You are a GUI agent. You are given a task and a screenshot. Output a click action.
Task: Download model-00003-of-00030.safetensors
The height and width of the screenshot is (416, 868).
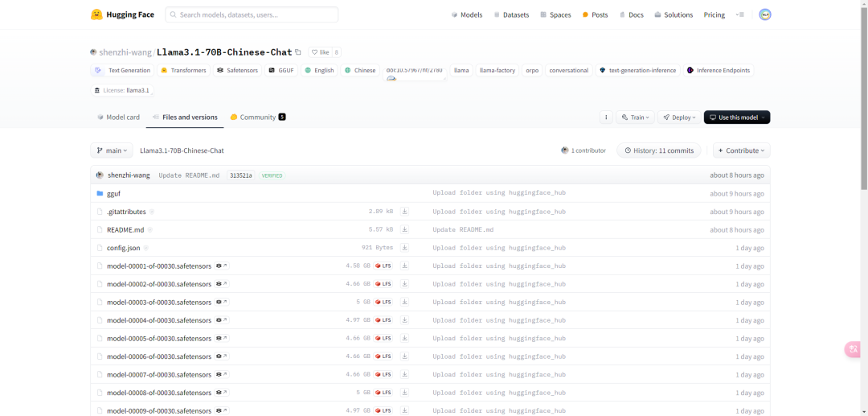pos(404,302)
